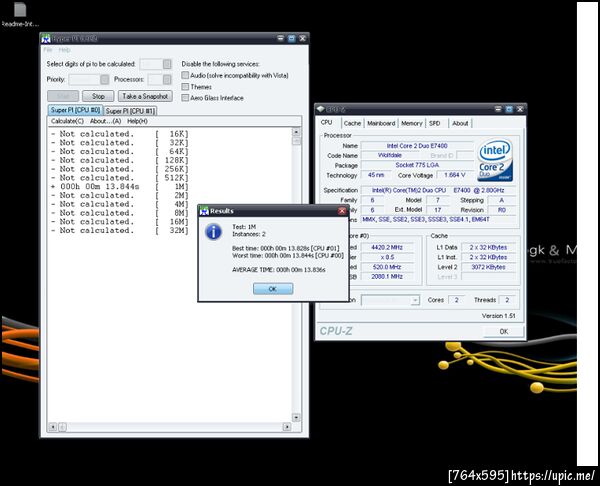Click the Wolfdale code name field

390,155
